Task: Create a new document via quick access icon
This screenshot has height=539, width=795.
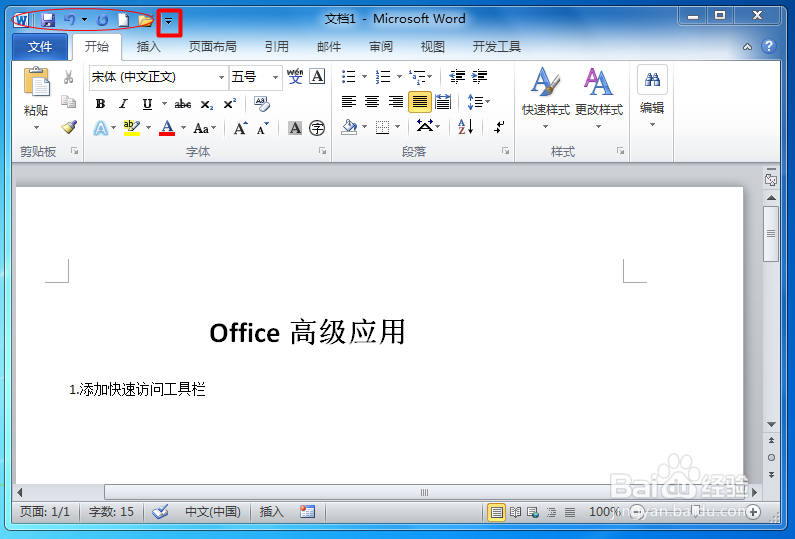Action: coord(123,20)
